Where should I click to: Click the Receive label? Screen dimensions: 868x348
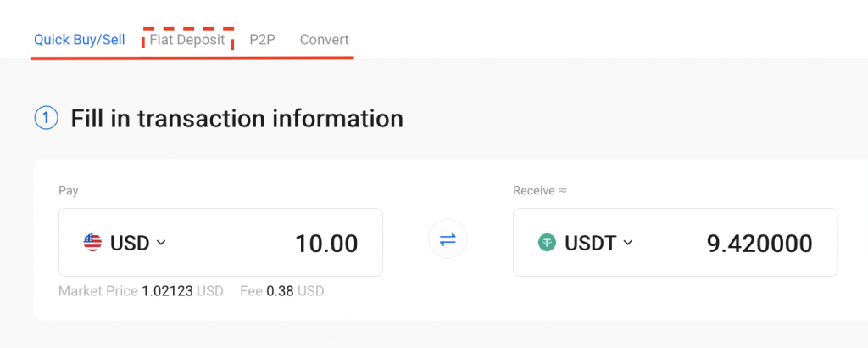(533, 191)
